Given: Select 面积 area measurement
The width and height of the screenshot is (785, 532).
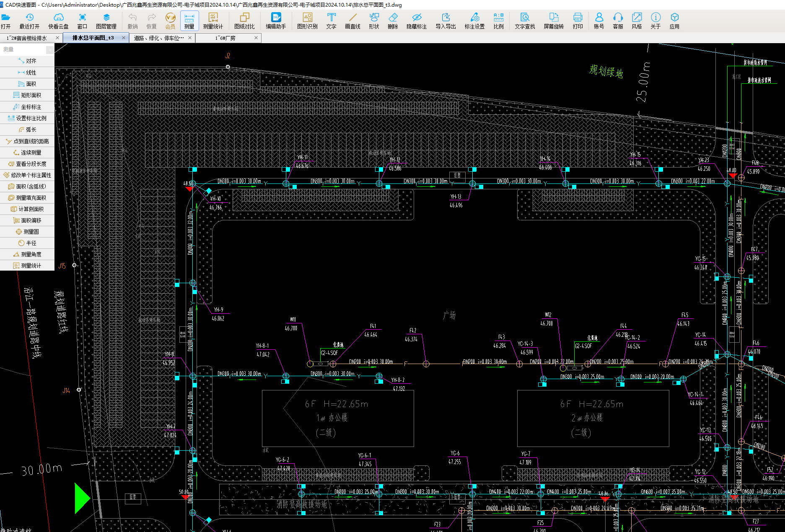Looking at the screenshot, I should point(27,84).
